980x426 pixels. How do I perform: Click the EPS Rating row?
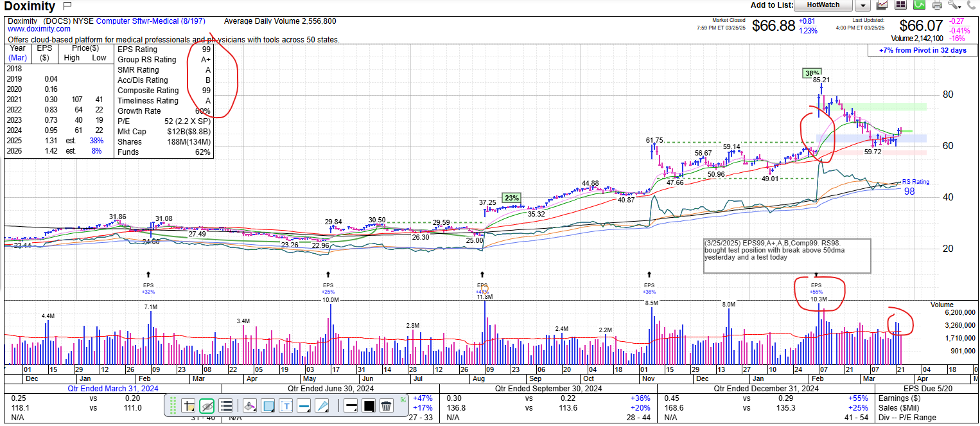tap(164, 49)
